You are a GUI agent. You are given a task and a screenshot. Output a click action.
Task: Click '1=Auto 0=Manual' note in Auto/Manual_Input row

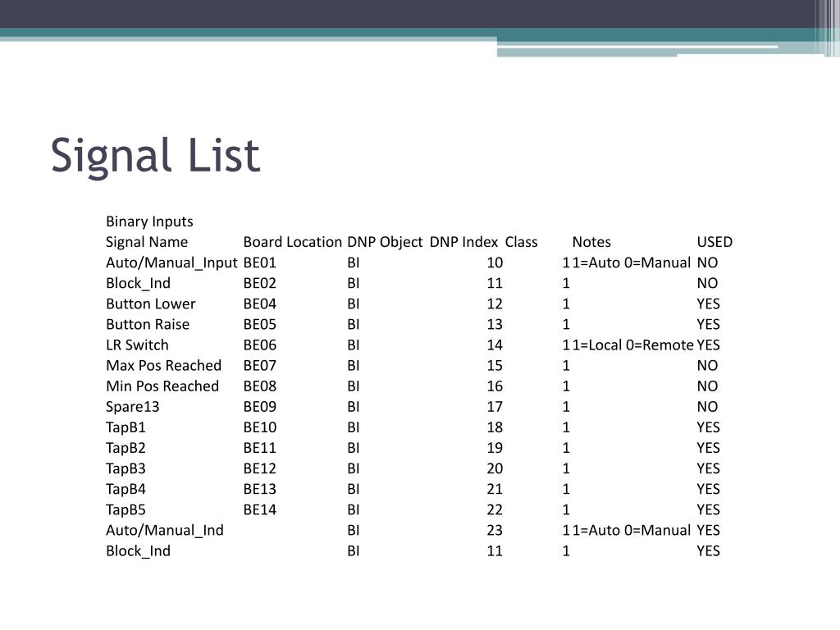point(631,263)
